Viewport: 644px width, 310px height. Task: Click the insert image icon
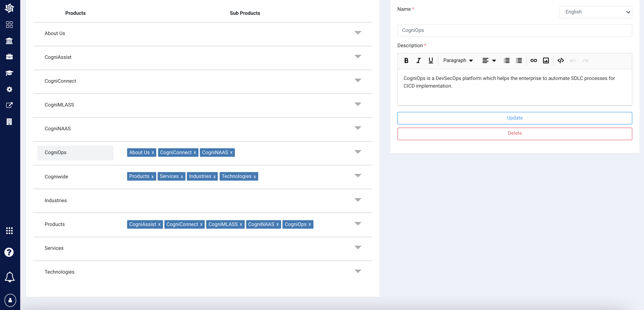tap(546, 61)
